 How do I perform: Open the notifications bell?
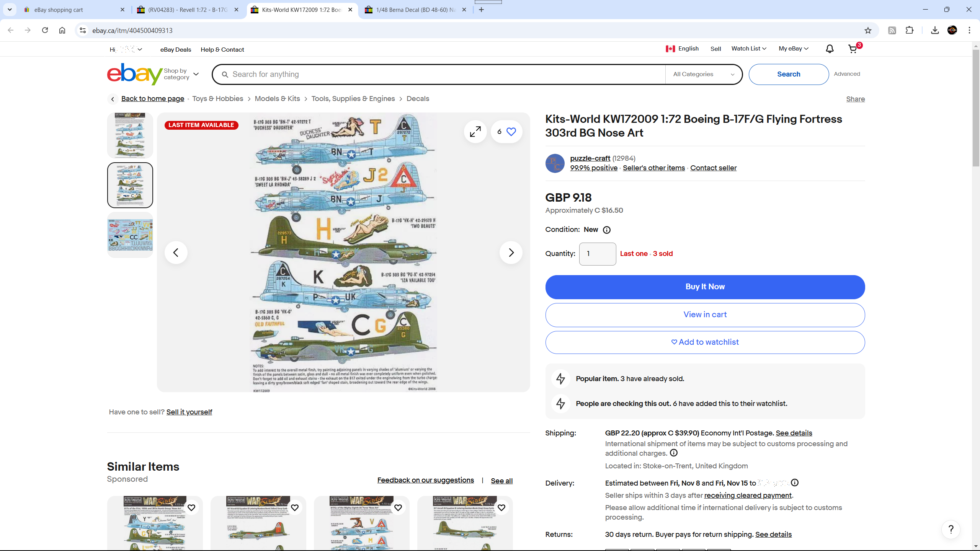830,49
